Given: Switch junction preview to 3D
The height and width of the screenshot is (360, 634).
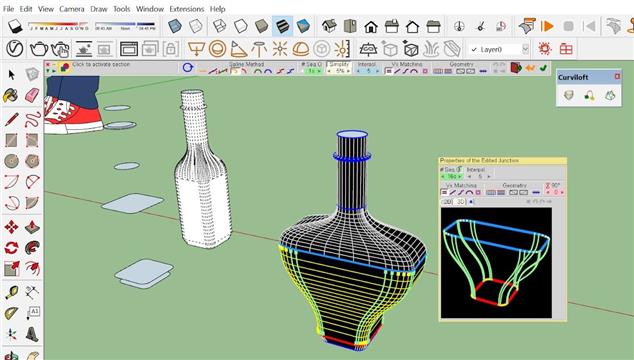Looking at the screenshot, I should click(459, 201).
